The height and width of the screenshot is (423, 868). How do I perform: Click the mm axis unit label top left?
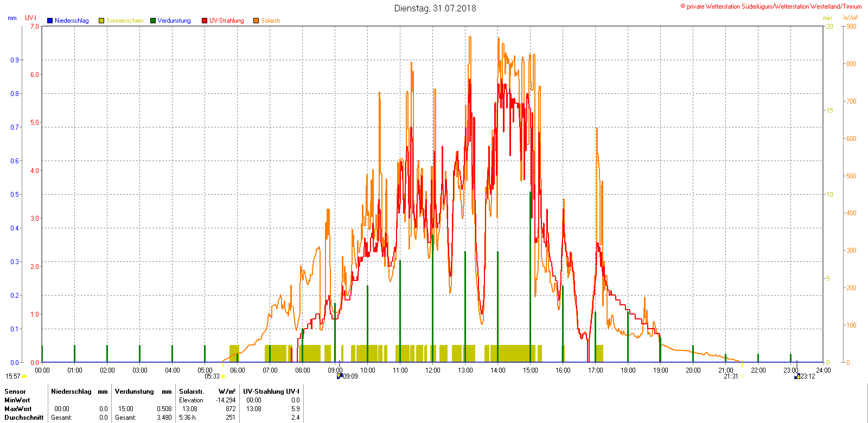pos(12,18)
